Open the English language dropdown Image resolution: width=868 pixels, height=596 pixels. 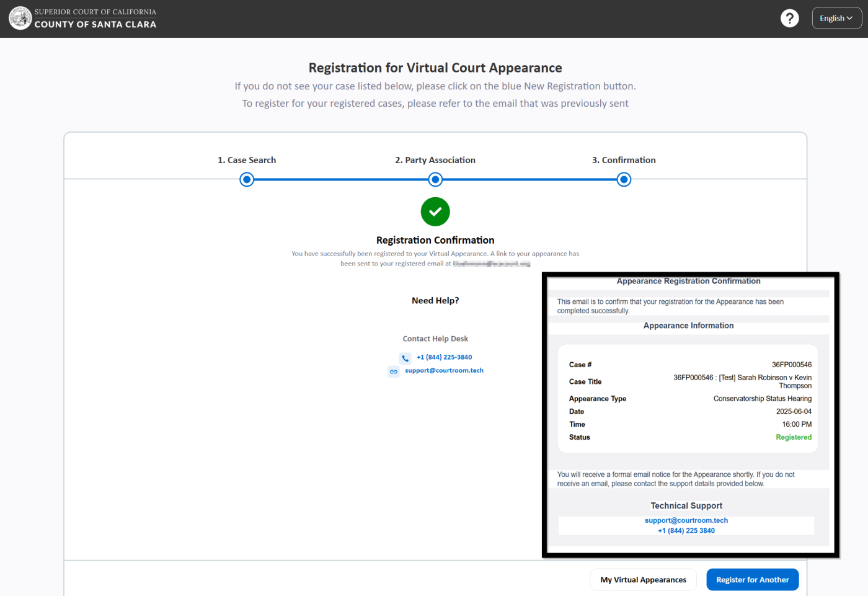pos(836,19)
